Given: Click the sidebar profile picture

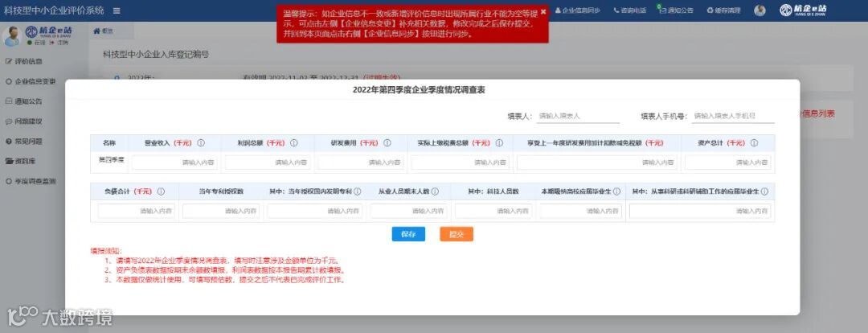Looking at the screenshot, I should (11, 35).
